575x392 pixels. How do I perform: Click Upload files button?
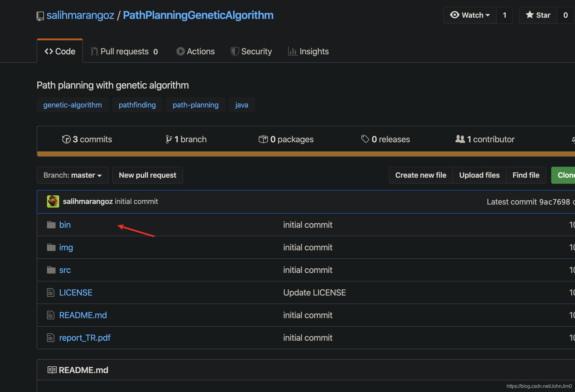point(479,175)
